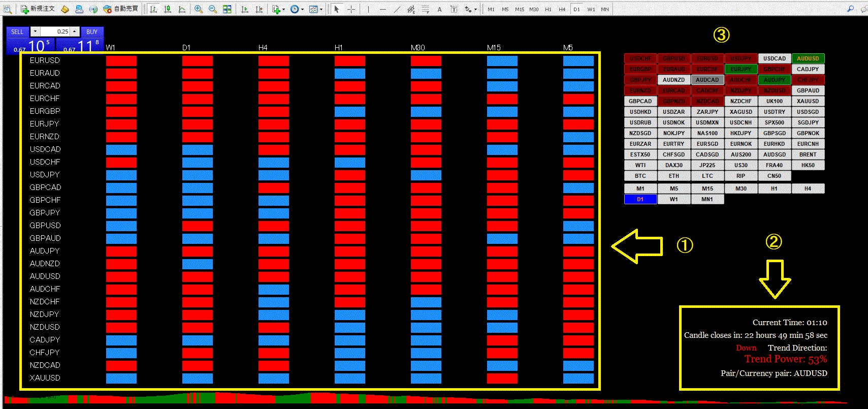
Task: Enable the MN1 timeframe button in panel
Action: (x=707, y=199)
